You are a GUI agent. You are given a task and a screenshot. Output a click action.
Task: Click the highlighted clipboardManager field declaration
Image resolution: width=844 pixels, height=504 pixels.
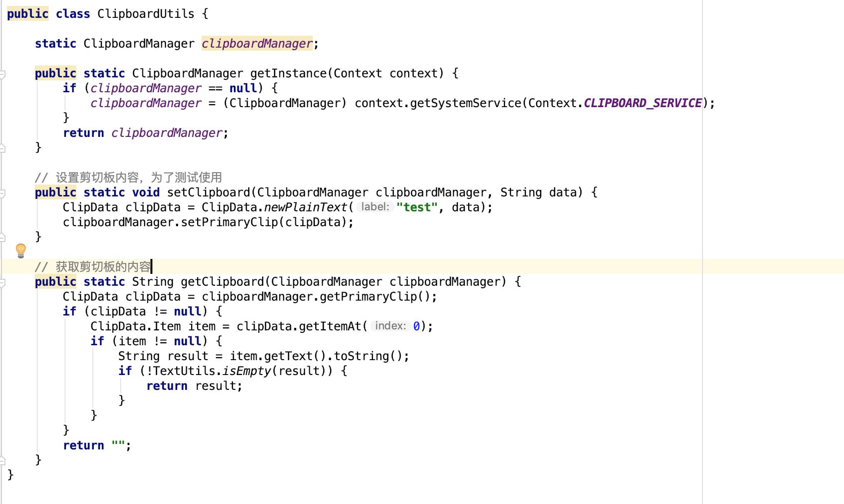[x=257, y=44]
